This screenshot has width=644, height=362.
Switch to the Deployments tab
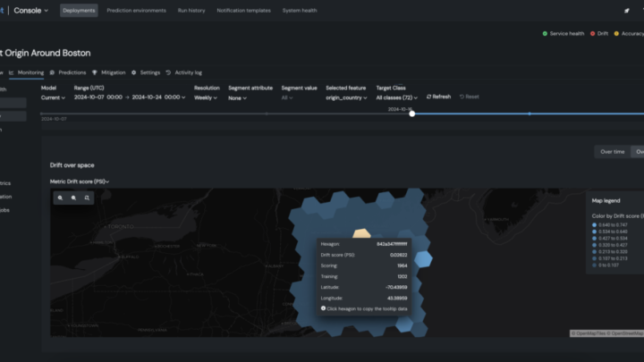coord(79,11)
